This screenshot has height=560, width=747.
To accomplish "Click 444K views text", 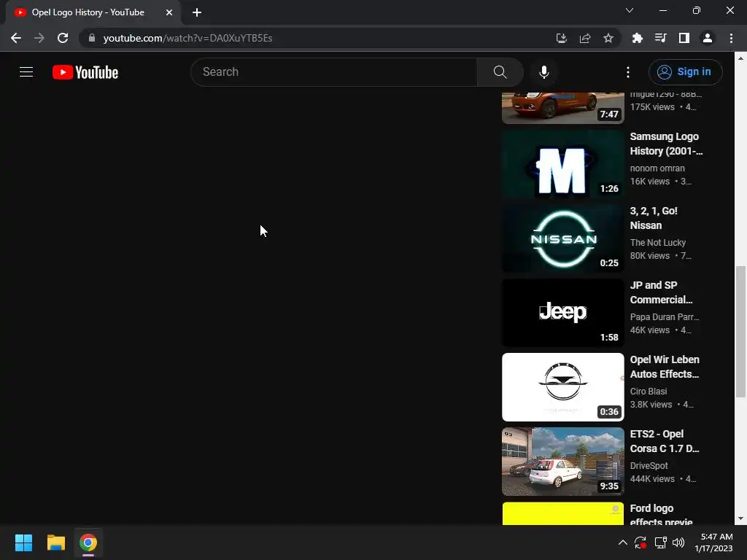I will (651, 478).
